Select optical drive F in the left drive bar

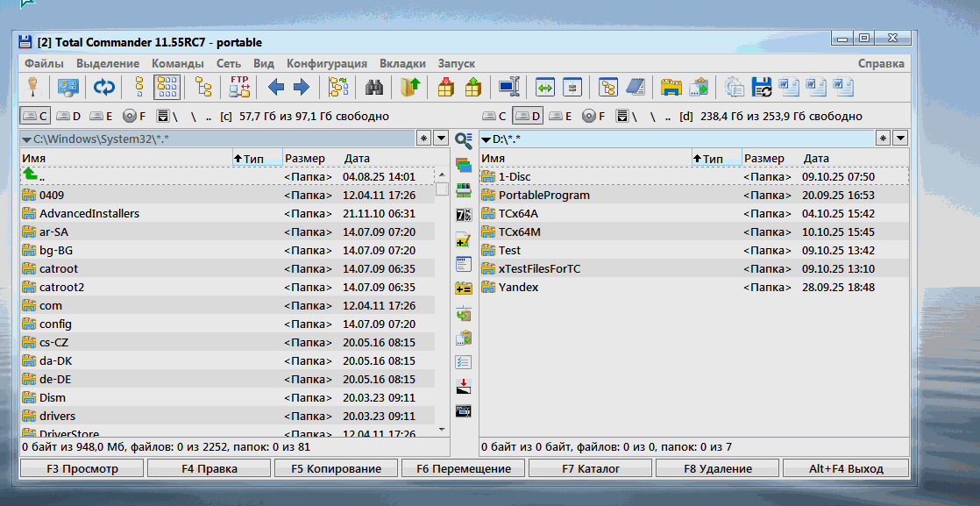point(134,117)
